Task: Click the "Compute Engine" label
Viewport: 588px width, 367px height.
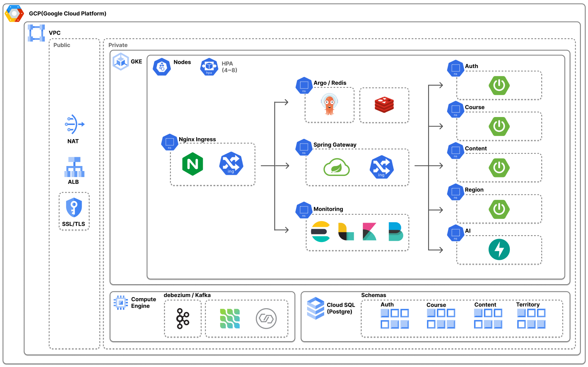Action: tap(143, 302)
